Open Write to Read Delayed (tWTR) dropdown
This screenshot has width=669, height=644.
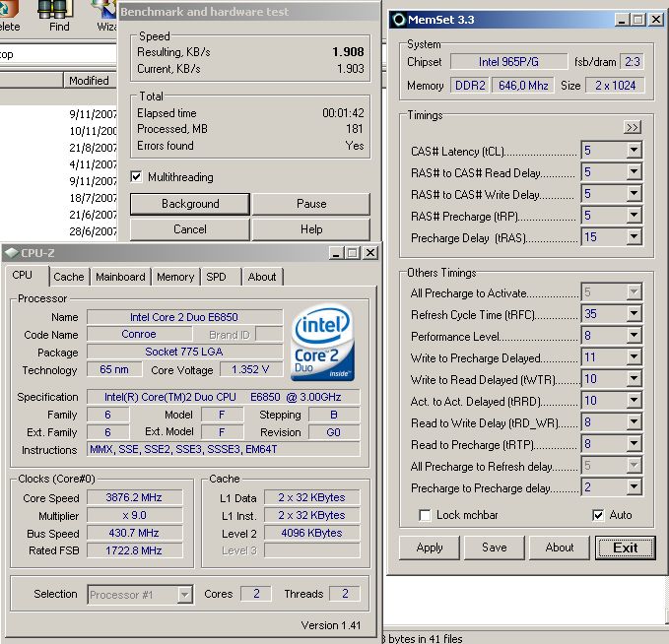click(x=634, y=379)
